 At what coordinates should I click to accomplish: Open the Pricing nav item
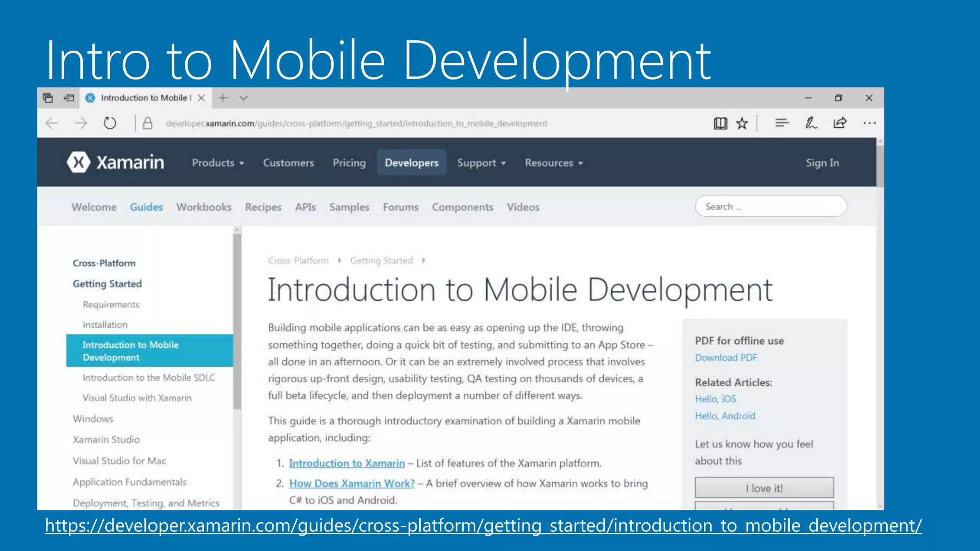[349, 163]
